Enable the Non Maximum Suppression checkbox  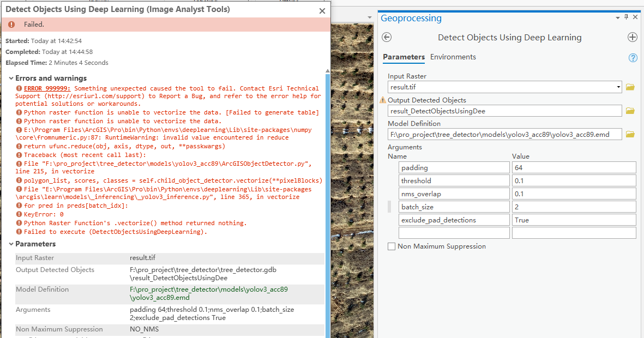[391, 246]
